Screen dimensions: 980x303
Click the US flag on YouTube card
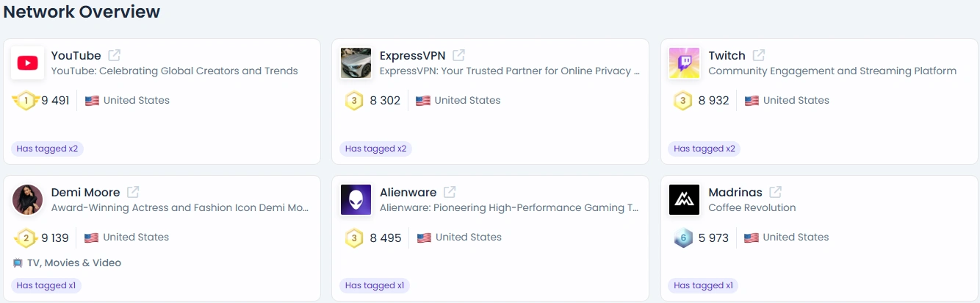92,101
